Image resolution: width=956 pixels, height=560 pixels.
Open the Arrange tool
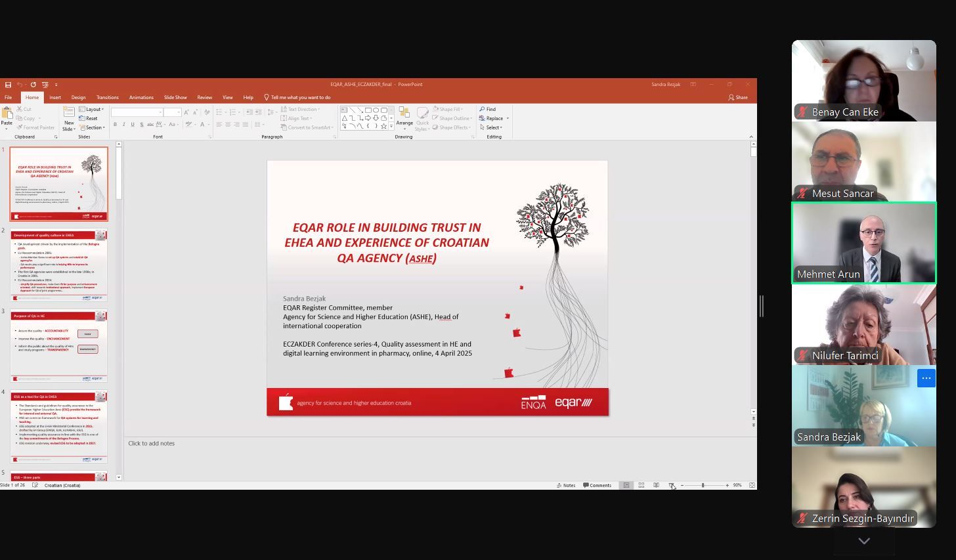[x=404, y=116]
